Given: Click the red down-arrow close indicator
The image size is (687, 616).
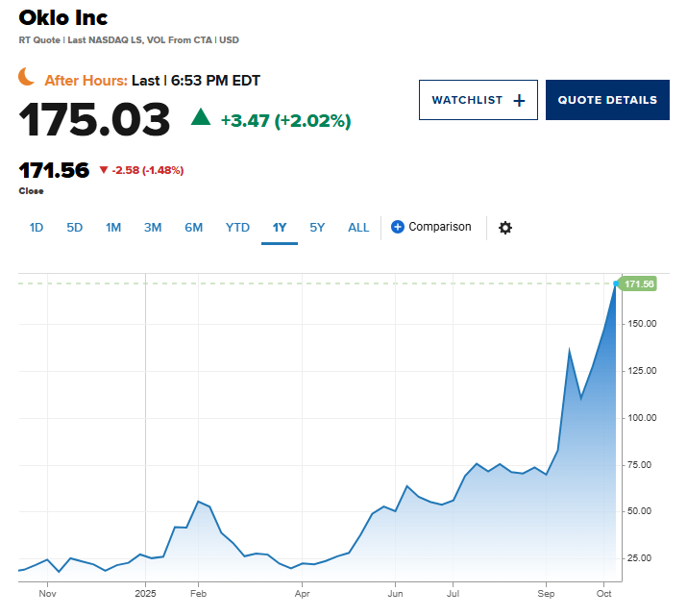Looking at the screenshot, I should tap(104, 170).
